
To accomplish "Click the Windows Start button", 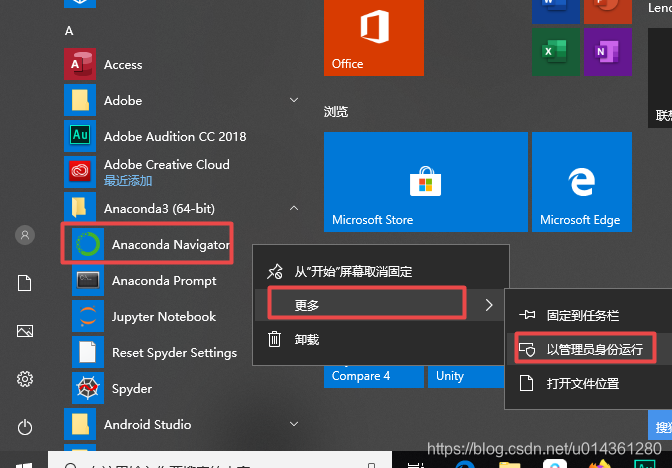I will (24, 465).
